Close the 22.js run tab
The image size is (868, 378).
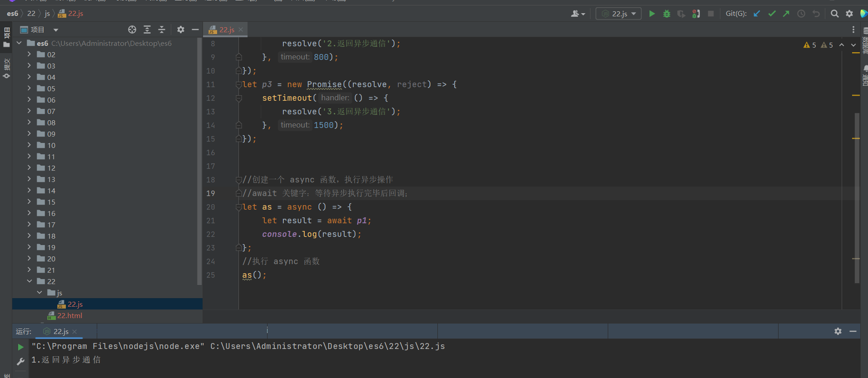(75, 332)
